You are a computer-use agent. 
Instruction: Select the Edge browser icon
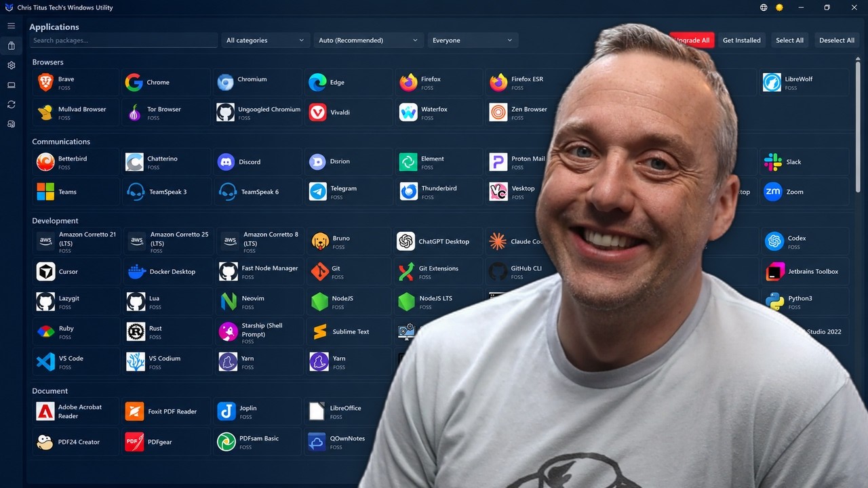(x=317, y=83)
